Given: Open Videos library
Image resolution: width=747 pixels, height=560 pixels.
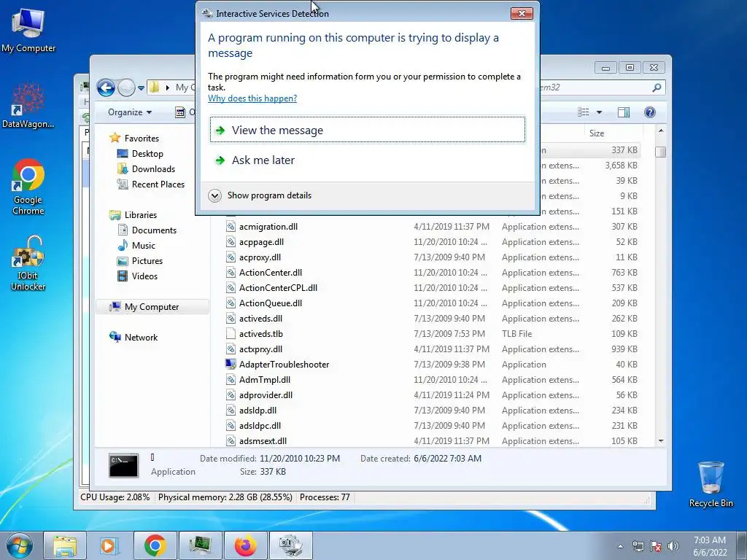Looking at the screenshot, I should (138, 276).
